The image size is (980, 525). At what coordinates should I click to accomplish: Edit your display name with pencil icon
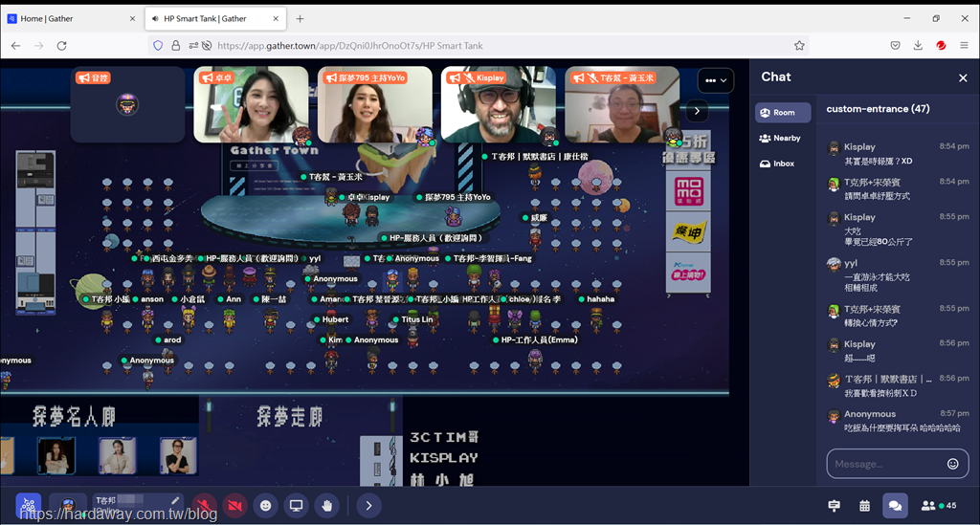(x=176, y=500)
